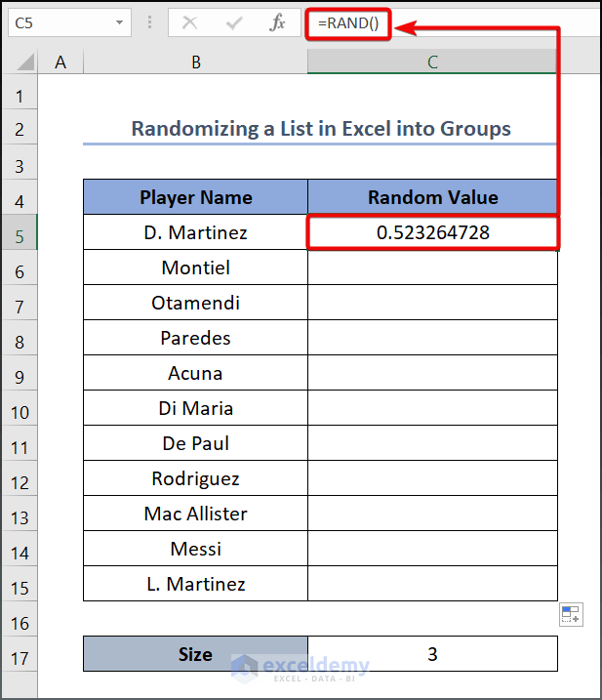Click the Insert Function fx icon

277,22
